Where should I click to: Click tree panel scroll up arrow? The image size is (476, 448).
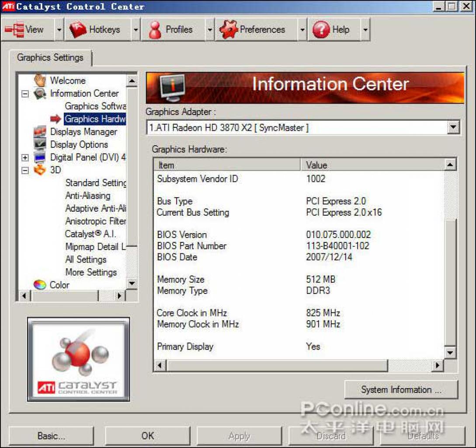pos(132,80)
